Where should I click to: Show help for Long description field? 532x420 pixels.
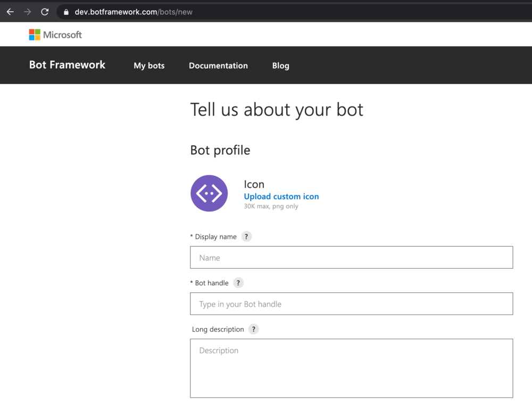[x=253, y=329]
